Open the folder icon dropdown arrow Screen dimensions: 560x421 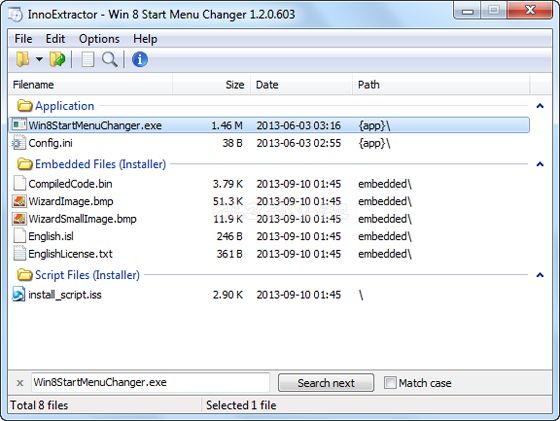coord(39,59)
